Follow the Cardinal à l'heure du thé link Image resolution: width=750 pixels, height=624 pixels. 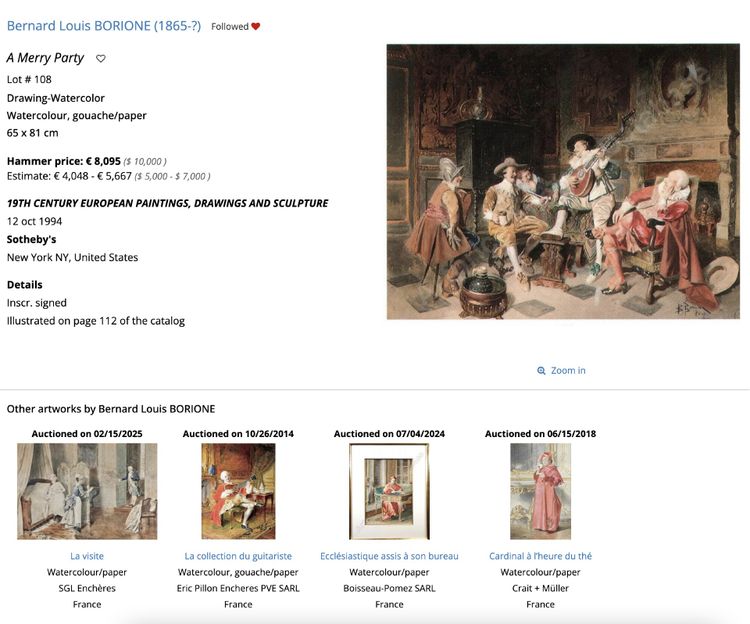click(540, 556)
